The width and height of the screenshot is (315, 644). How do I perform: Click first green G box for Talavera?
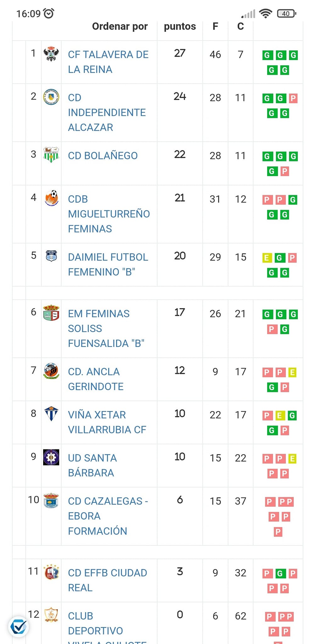[267, 55]
